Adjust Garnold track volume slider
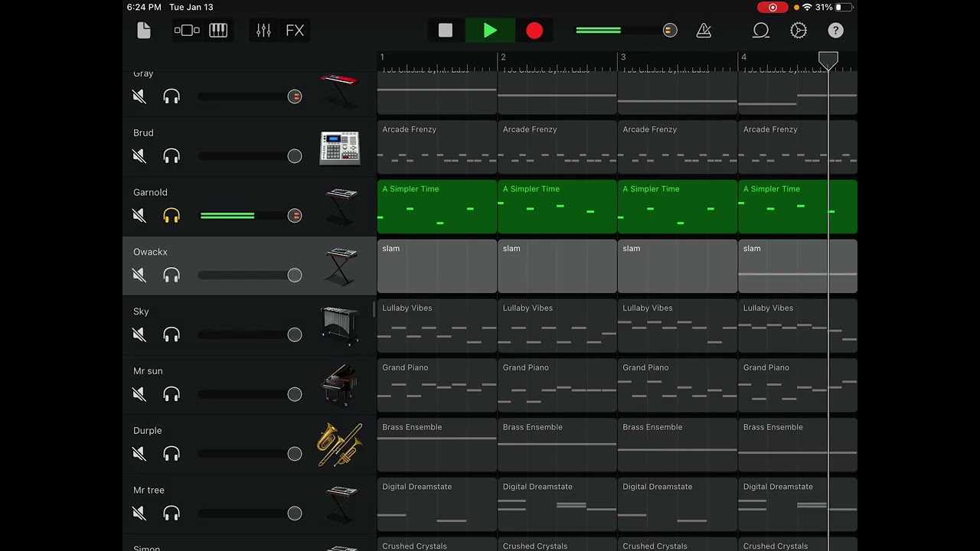 (x=250, y=216)
